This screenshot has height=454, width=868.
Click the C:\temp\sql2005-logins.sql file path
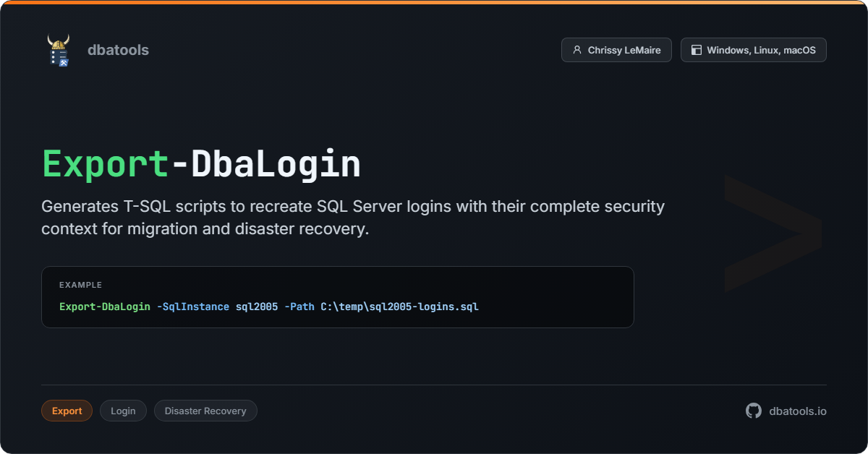[399, 307]
